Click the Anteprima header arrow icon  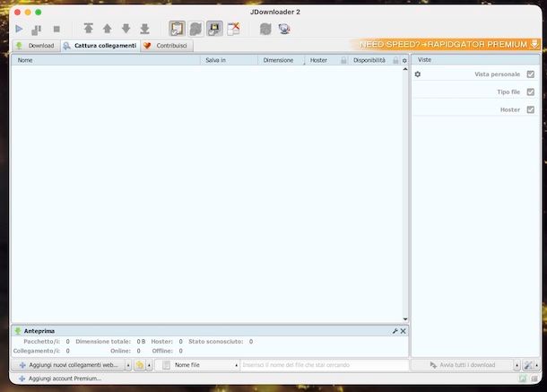pyautogui.click(x=18, y=331)
